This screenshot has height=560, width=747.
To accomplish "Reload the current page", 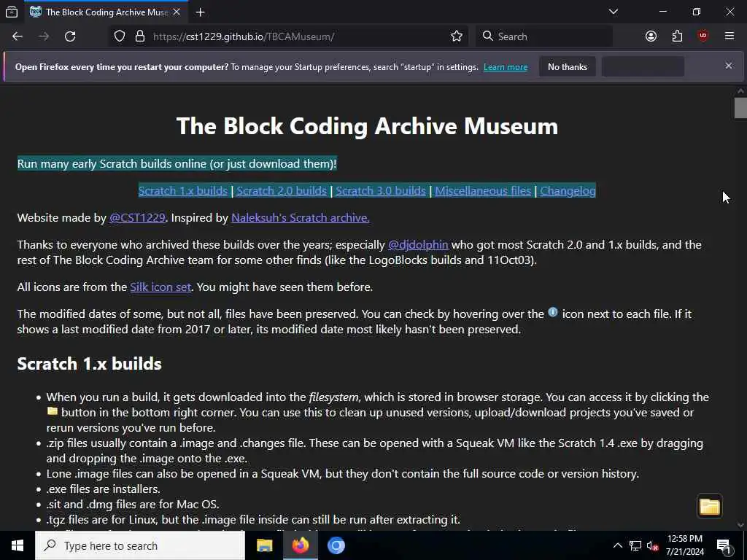I will click(70, 36).
